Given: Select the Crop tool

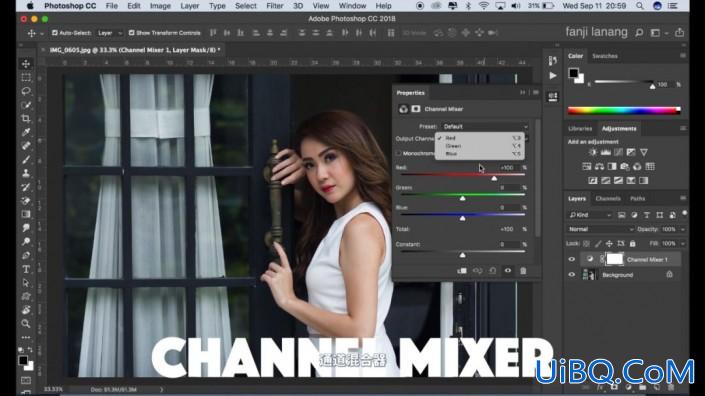Looking at the screenshot, I should click(x=26, y=118).
